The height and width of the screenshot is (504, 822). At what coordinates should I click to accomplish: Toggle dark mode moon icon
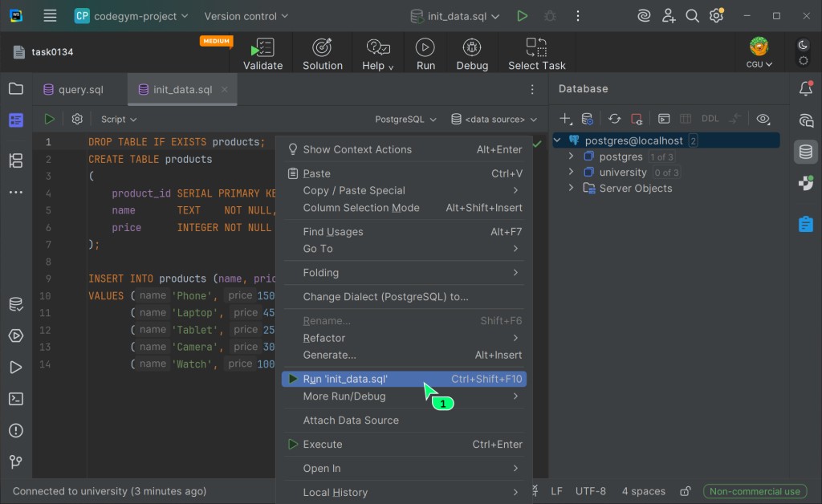pos(804,46)
